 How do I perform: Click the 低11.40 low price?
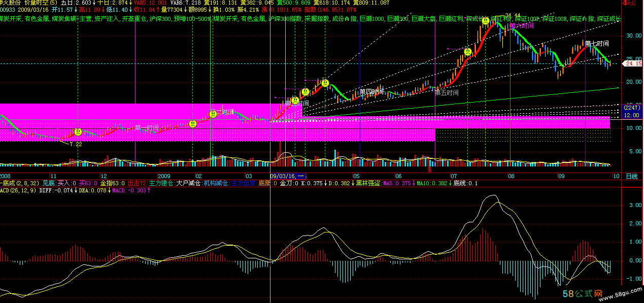pos(117,10)
